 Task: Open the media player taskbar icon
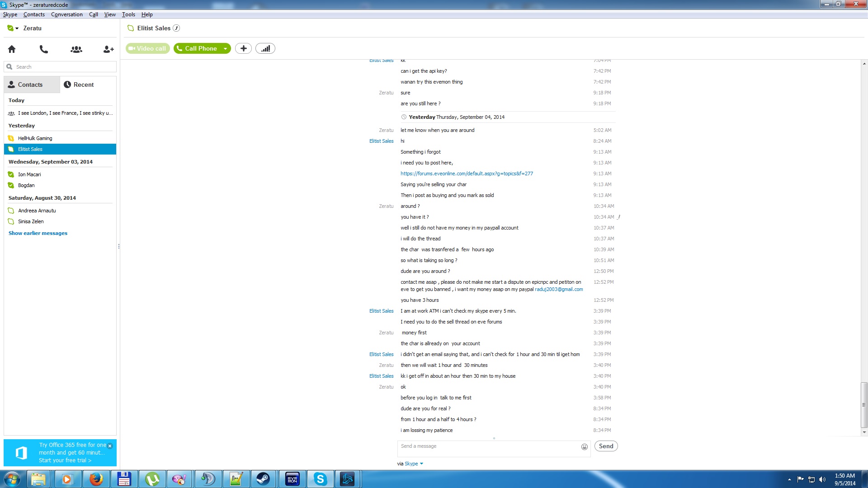[67, 479]
